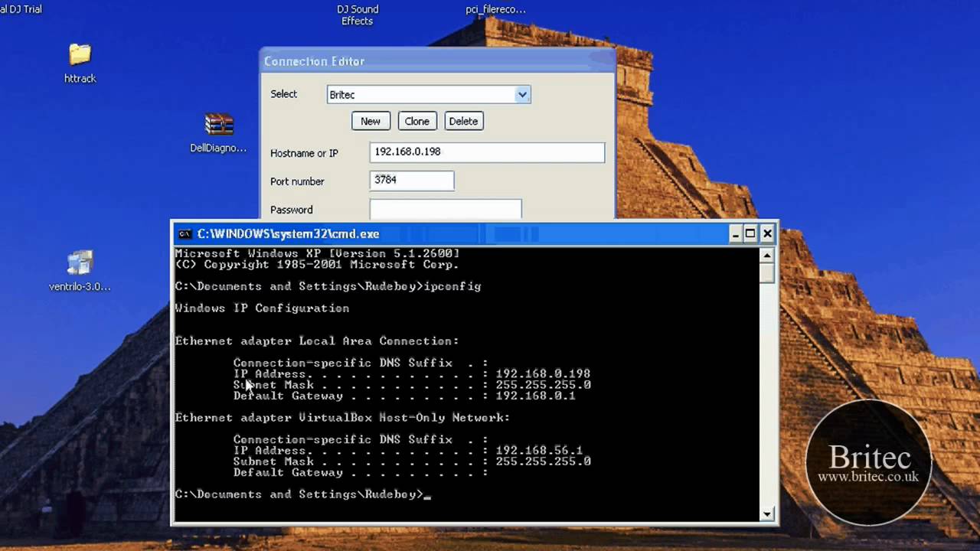Viewport: 980px width, 551px height.
Task: Click the 'Port number' label
Action: (297, 181)
